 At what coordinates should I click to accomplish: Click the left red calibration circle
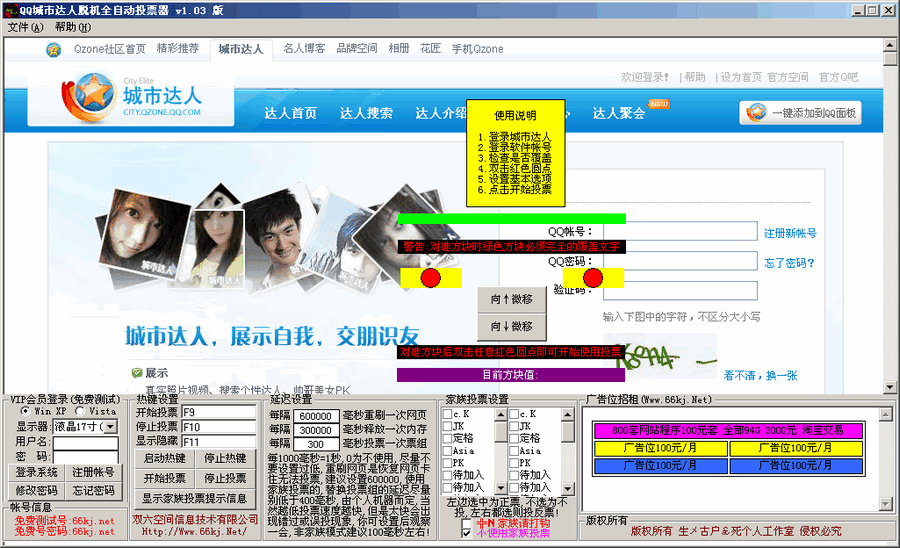click(430, 278)
